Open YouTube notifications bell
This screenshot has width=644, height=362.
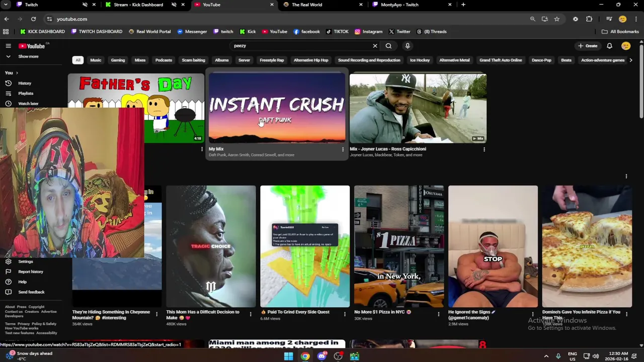click(609, 46)
